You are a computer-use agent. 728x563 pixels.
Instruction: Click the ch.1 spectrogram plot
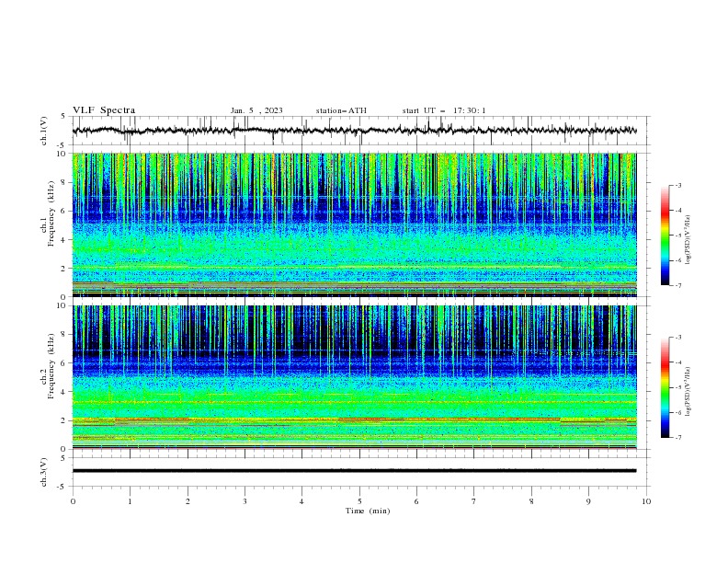pos(354,224)
